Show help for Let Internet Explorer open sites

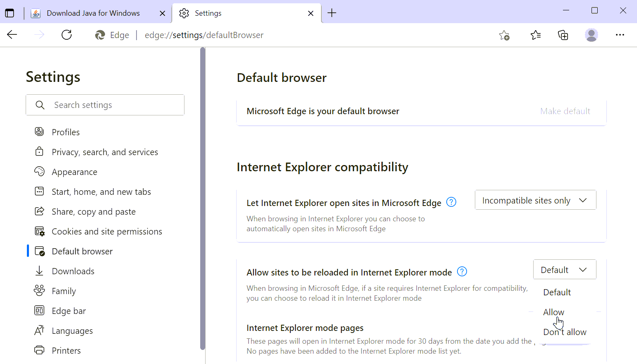[x=451, y=202]
